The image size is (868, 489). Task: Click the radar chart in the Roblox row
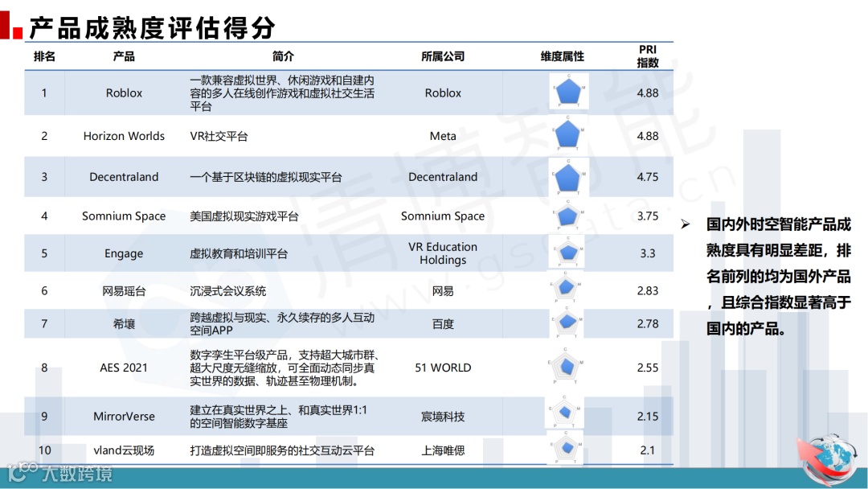point(568,92)
